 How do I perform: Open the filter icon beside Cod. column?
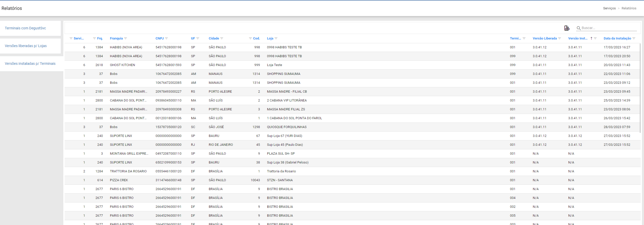(250, 38)
